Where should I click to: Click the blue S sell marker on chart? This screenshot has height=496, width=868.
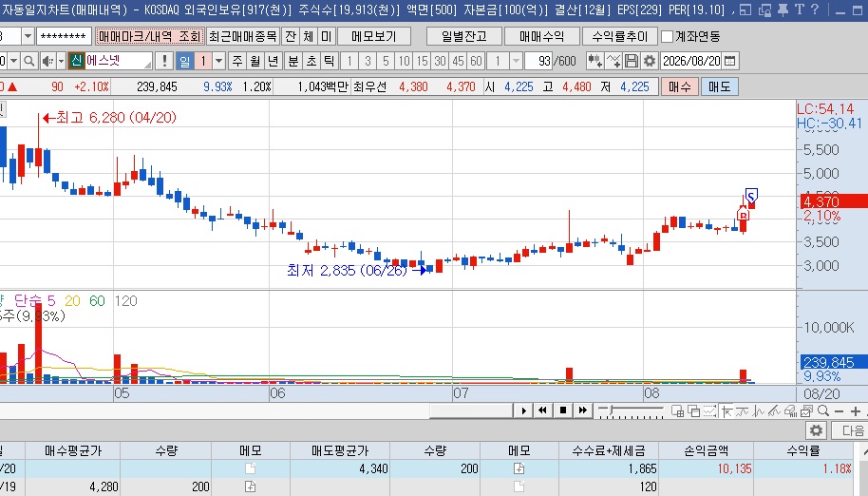point(751,195)
